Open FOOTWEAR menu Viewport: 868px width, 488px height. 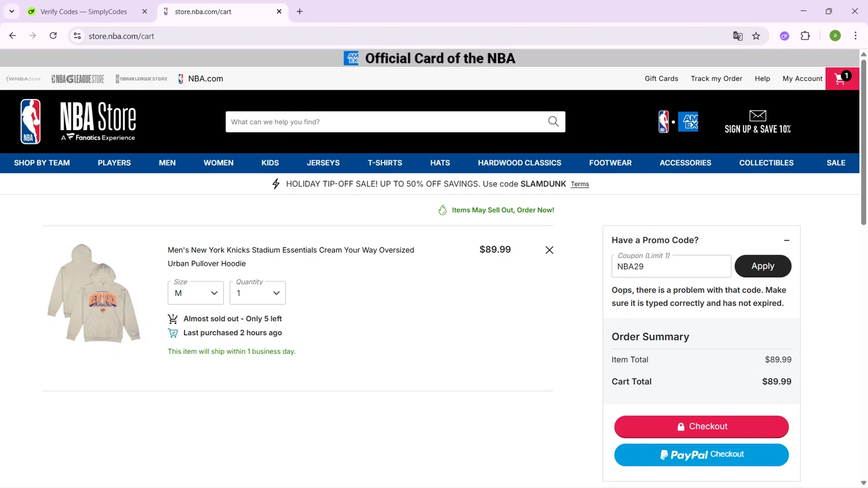(610, 163)
